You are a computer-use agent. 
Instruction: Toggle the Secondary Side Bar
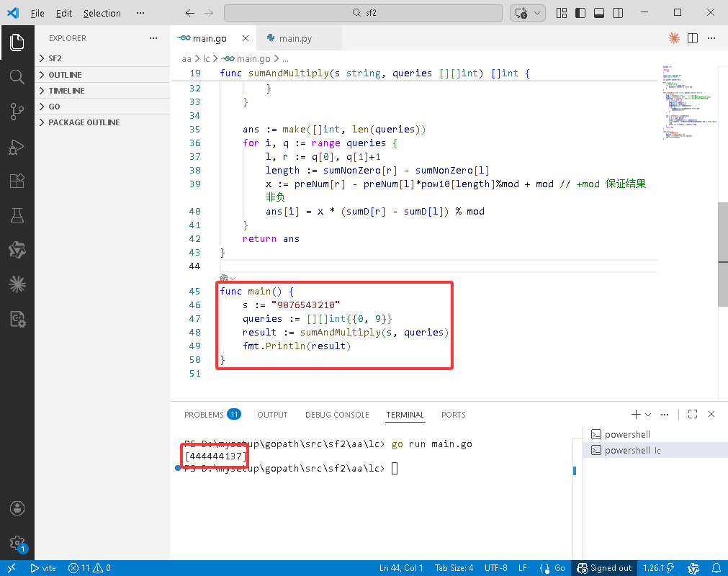[x=618, y=13]
